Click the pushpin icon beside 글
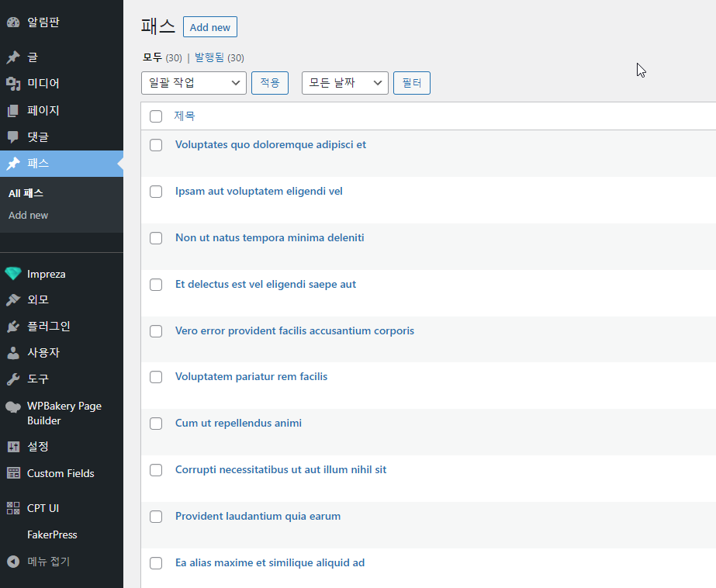716x588 pixels. click(x=13, y=57)
